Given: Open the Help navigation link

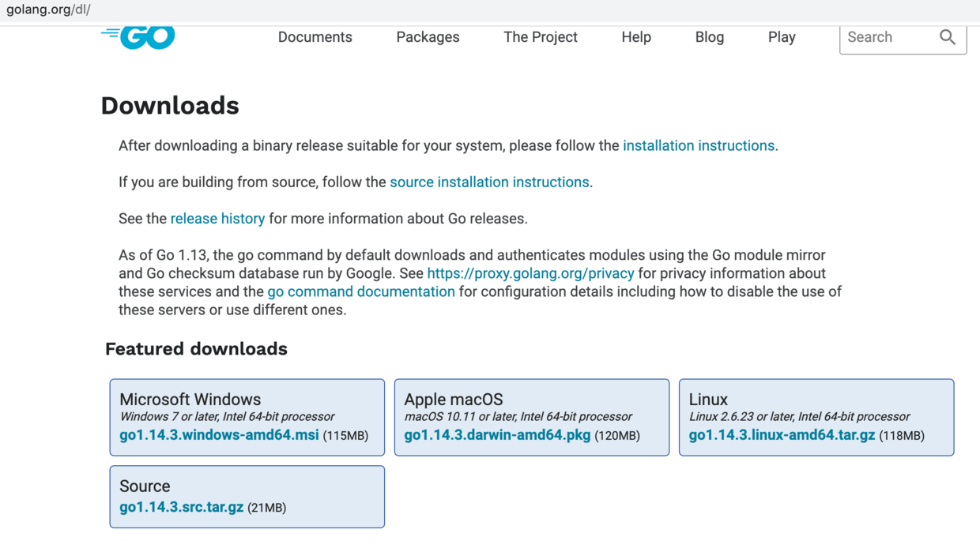Looking at the screenshot, I should pos(635,37).
